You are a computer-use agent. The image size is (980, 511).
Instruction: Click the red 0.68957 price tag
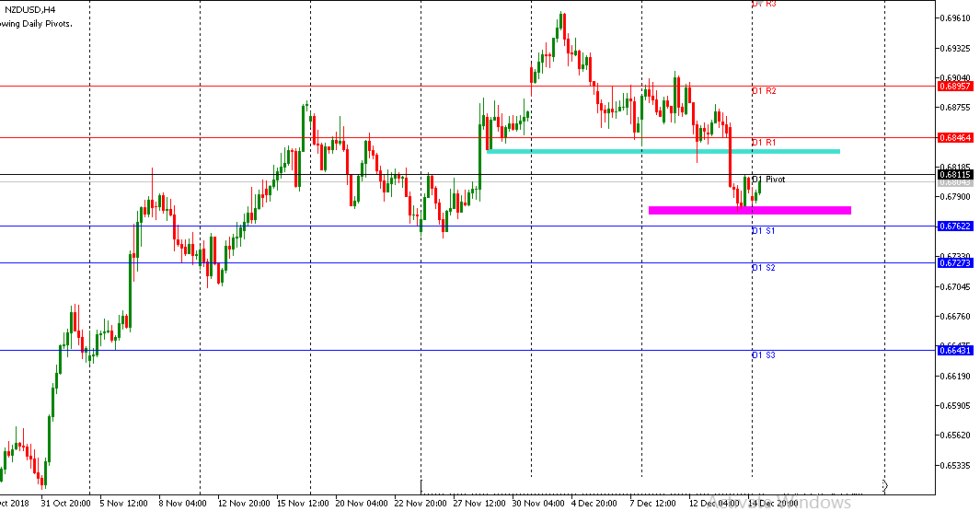tap(956, 86)
